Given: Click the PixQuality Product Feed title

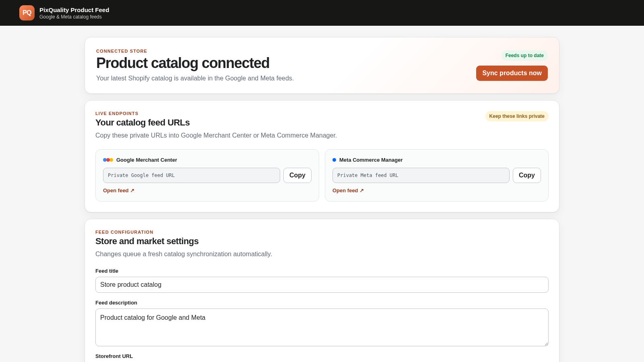Looking at the screenshot, I should (74, 10).
